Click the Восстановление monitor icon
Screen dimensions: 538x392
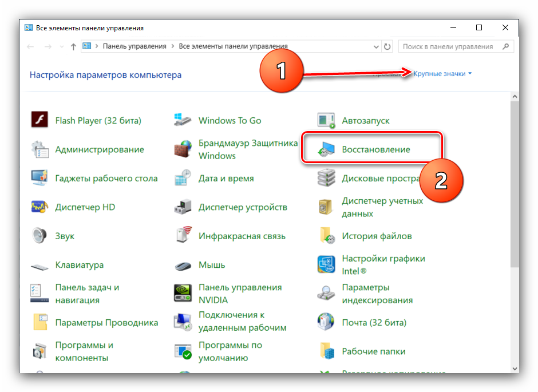coord(326,149)
